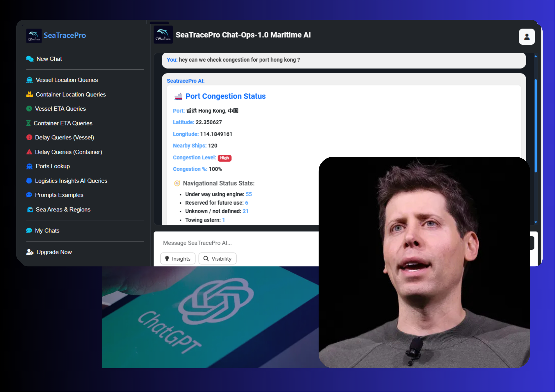The image size is (555, 392).
Task: Click the Port Congestion Status heading
Action: [225, 96]
